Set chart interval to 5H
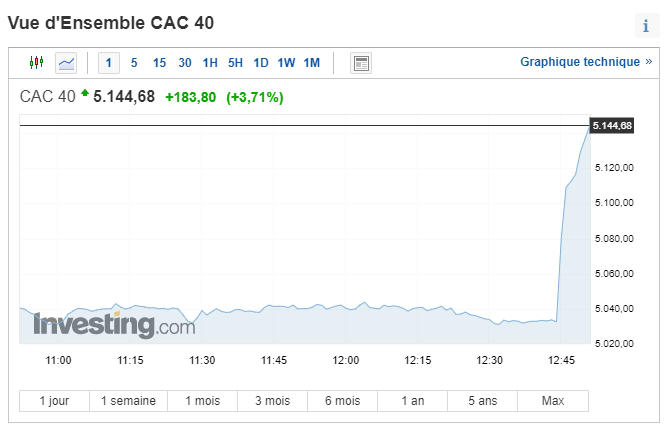The height and width of the screenshot is (439, 669). click(x=235, y=63)
